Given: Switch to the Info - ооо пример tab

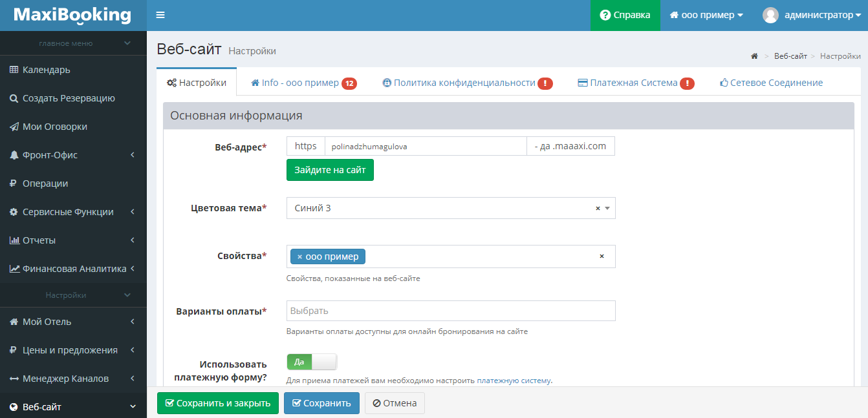Looking at the screenshot, I should 303,83.
